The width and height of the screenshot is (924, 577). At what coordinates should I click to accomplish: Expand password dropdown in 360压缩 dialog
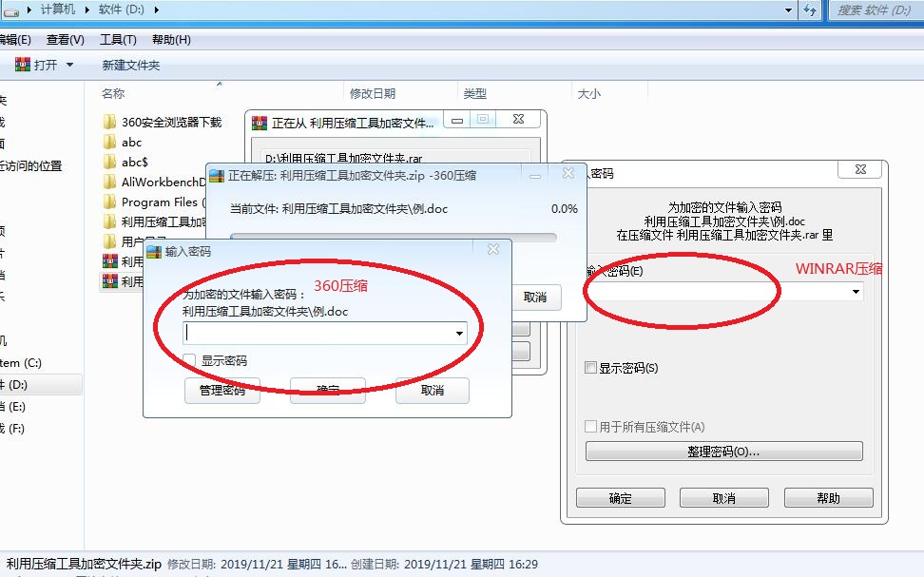(x=459, y=334)
